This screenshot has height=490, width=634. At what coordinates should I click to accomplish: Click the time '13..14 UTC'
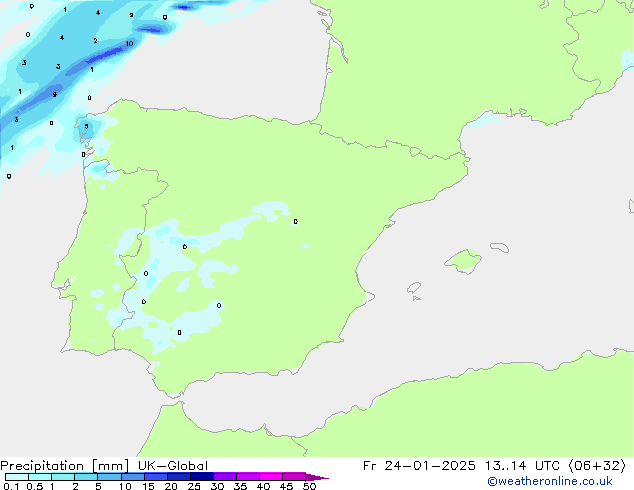[x=522, y=466]
